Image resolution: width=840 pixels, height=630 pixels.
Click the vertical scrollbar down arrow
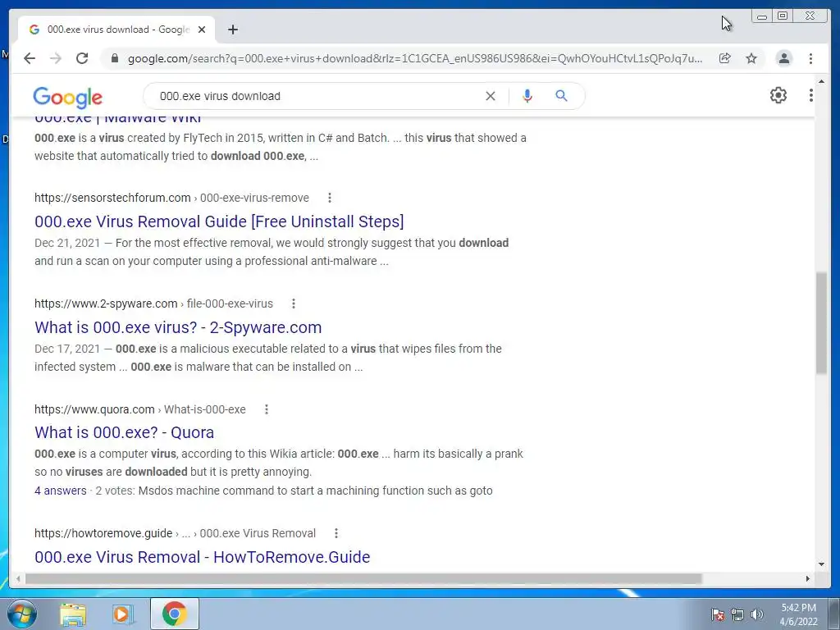(821, 564)
